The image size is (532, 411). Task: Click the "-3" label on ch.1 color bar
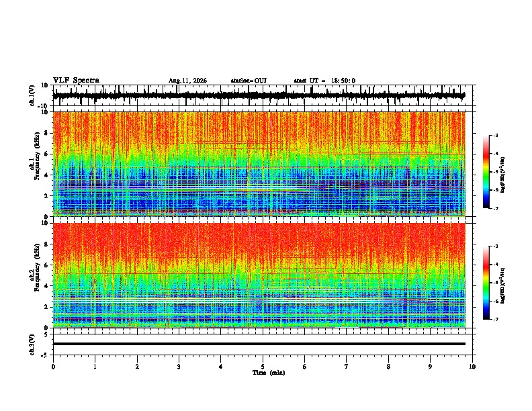(496, 136)
